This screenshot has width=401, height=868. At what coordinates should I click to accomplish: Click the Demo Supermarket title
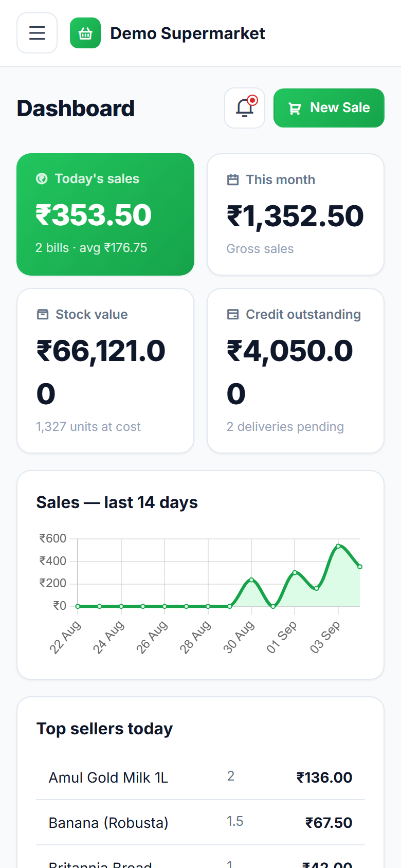(188, 33)
